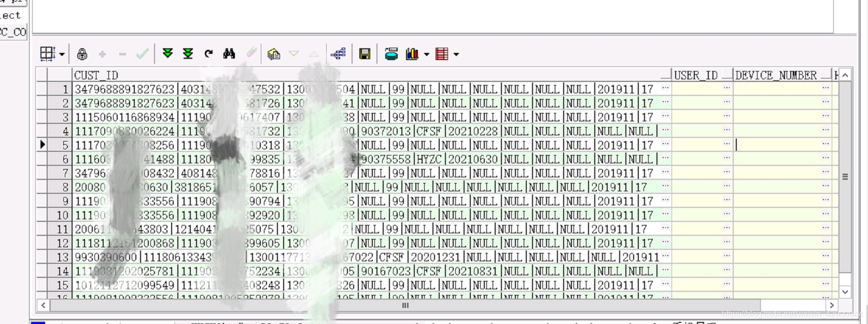This screenshot has height=324, width=868.
Task: Select the CUST_ID column header
Action: click(x=371, y=75)
